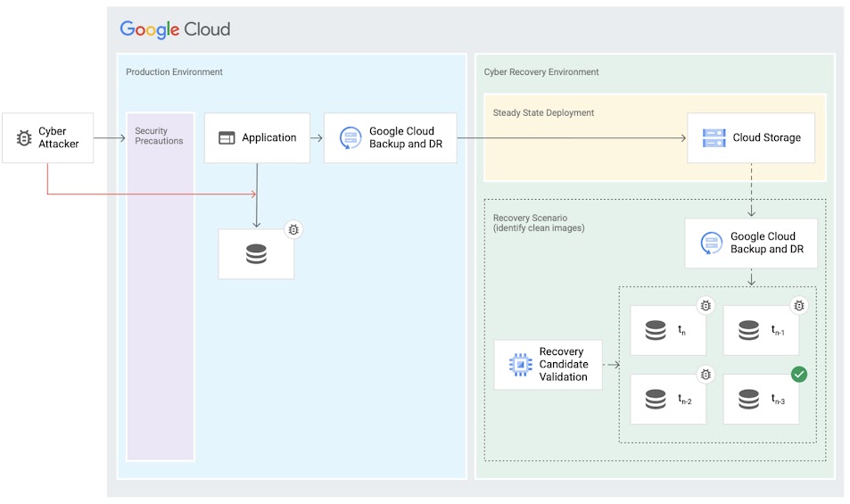Image resolution: width=850 pixels, height=504 pixels.
Task: Click the Google Cloud logo
Action: (175, 29)
